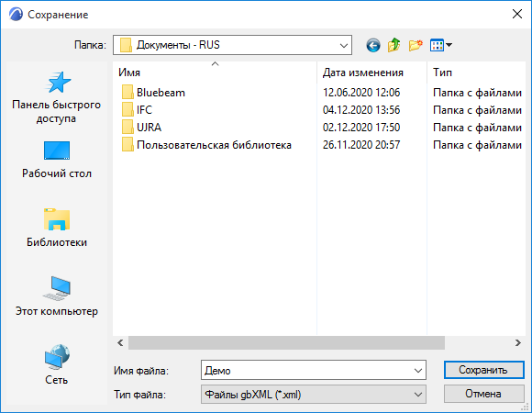Go back using the blue arrow icon
The height and width of the screenshot is (413, 532).
(373, 45)
